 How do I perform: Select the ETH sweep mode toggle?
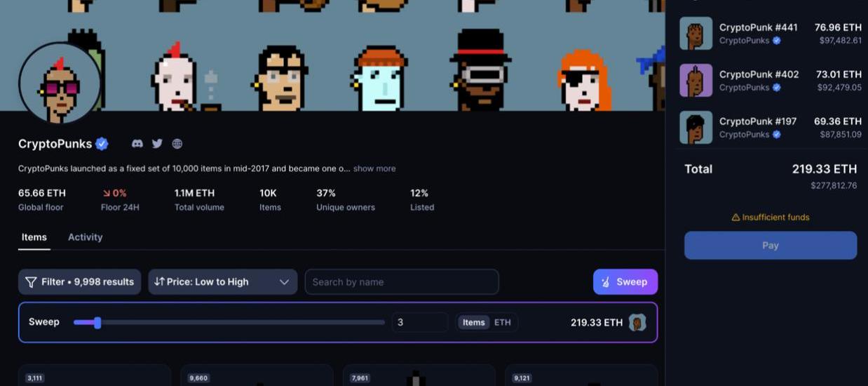[503, 322]
